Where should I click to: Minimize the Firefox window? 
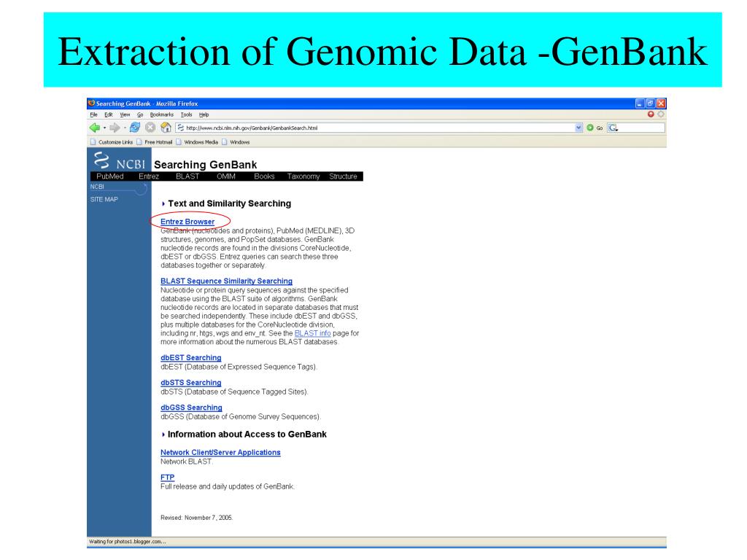coord(640,104)
